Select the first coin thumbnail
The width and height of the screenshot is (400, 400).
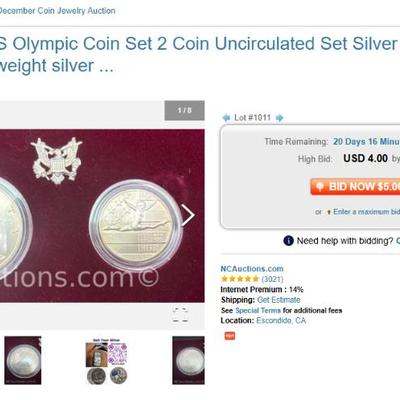click(x=23, y=360)
